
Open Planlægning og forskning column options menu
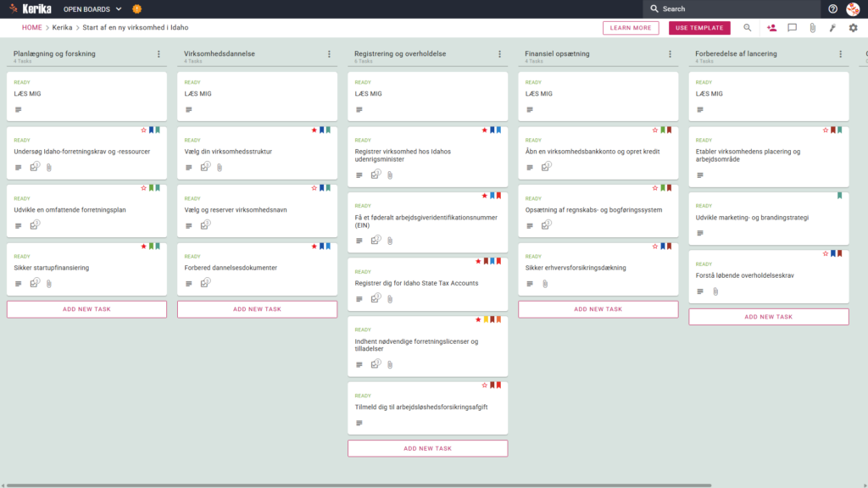click(159, 54)
